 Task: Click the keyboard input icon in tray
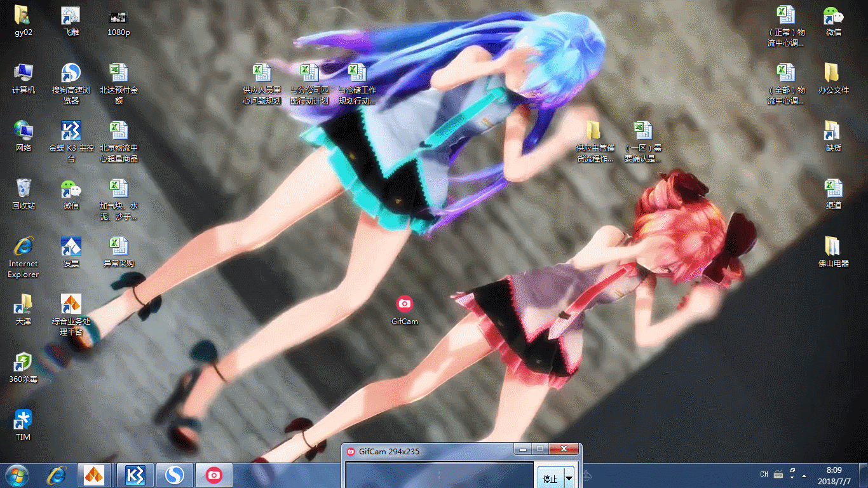pyautogui.click(x=778, y=474)
